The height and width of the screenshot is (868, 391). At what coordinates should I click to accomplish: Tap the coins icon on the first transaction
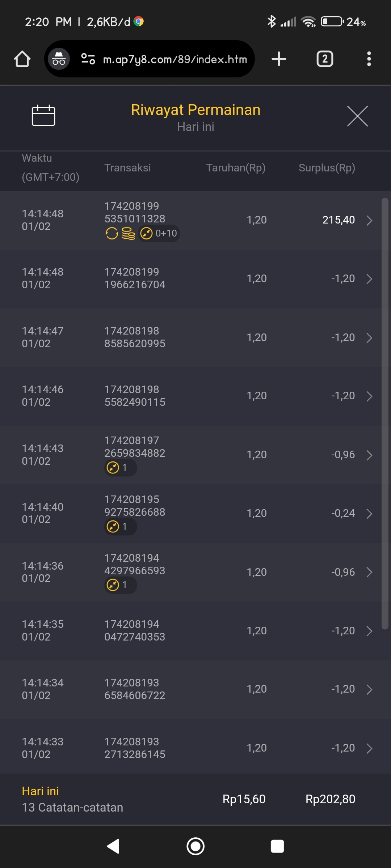pyautogui.click(x=128, y=234)
